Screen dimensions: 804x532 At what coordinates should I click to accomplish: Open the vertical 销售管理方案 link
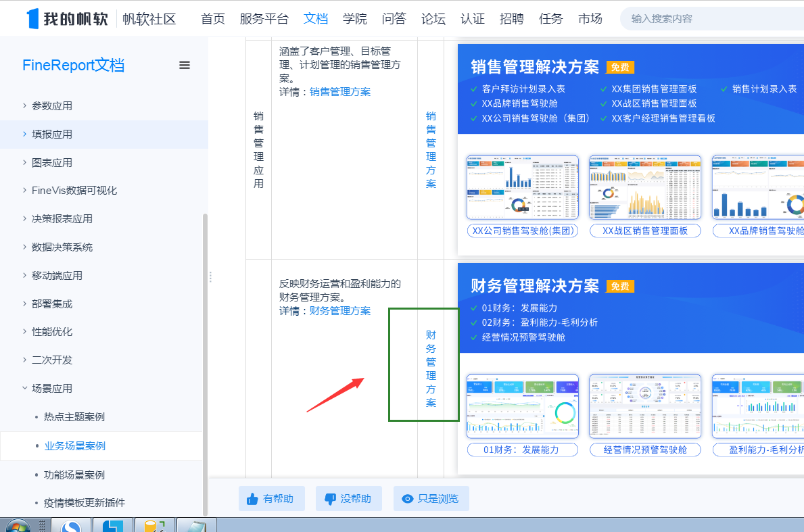click(x=431, y=149)
